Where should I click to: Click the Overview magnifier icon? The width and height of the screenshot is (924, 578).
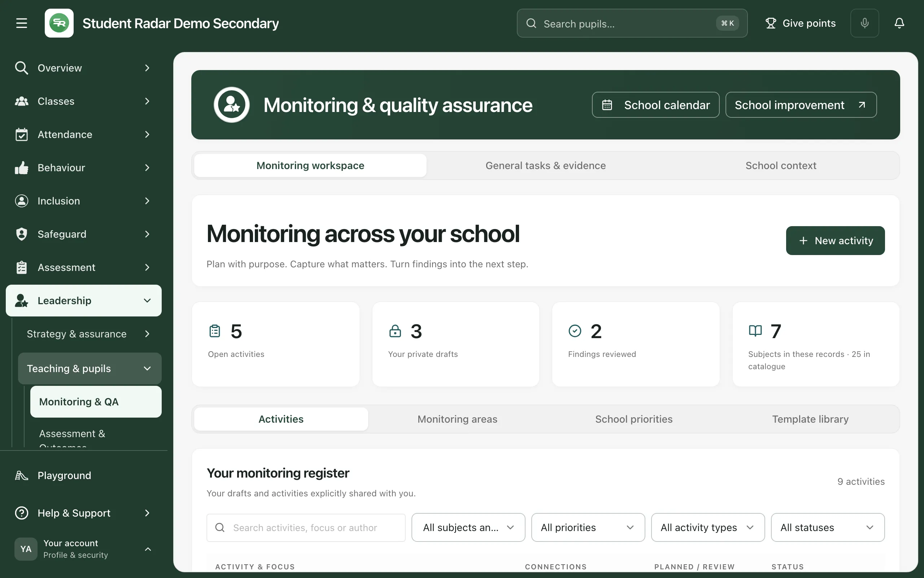pyautogui.click(x=21, y=68)
